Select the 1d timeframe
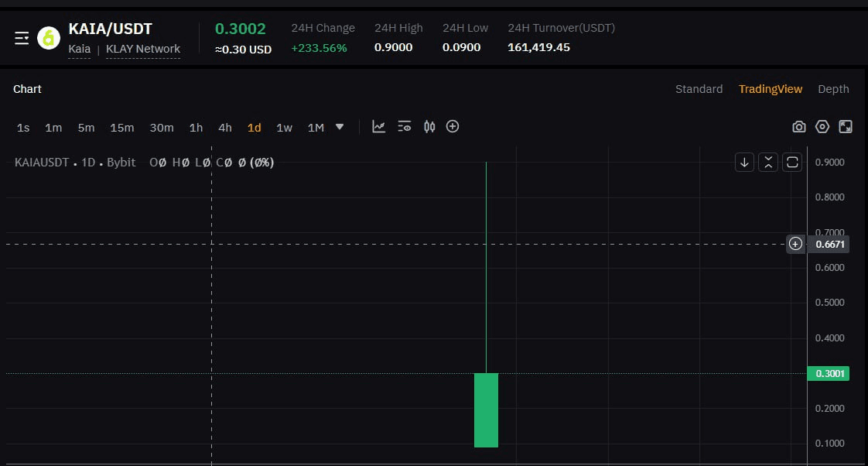This screenshot has width=868, height=466. tap(254, 128)
